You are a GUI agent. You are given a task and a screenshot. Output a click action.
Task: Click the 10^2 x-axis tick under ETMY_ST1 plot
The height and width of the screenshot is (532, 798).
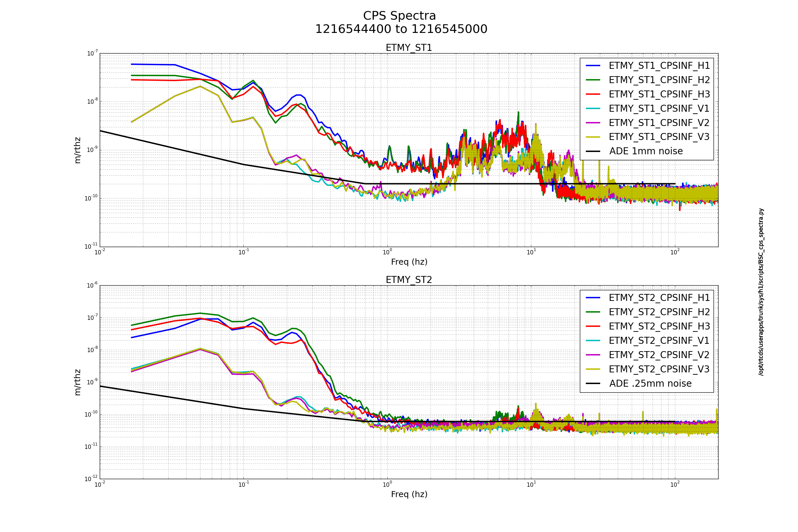(x=675, y=252)
